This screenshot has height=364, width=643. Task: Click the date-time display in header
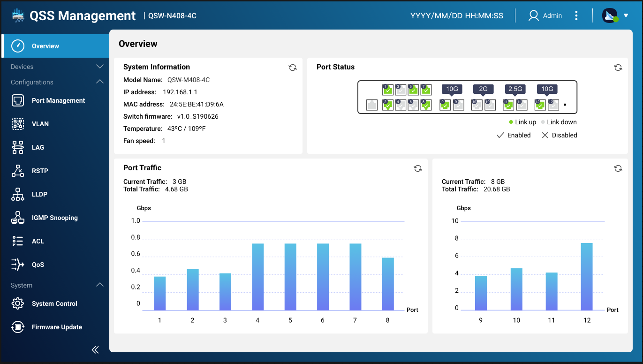point(457,15)
